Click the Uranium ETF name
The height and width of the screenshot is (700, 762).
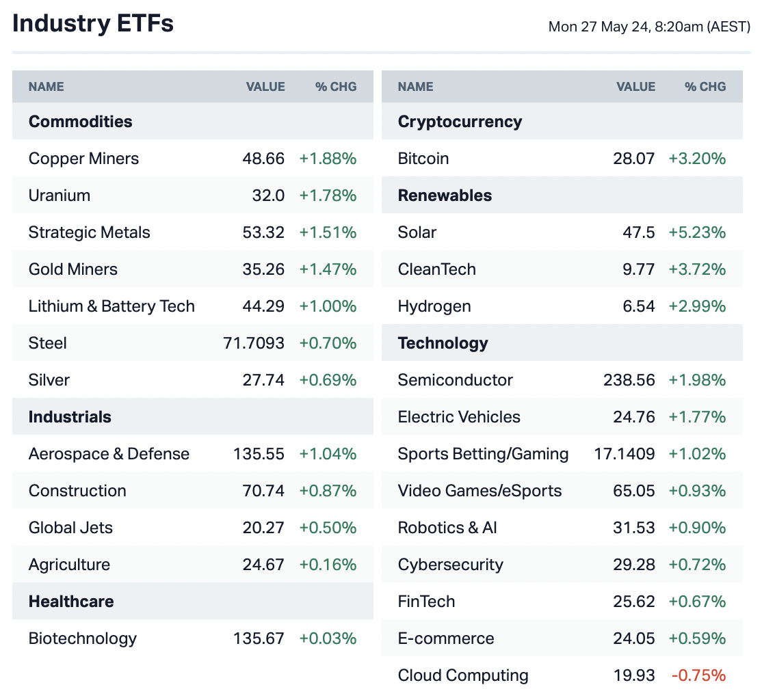click(60, 196)
